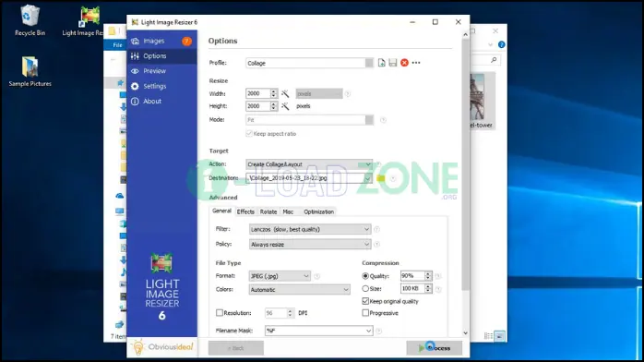Open the Settings sidebar item
This screenshot has height=362, width=644.
tap(161, 86)
